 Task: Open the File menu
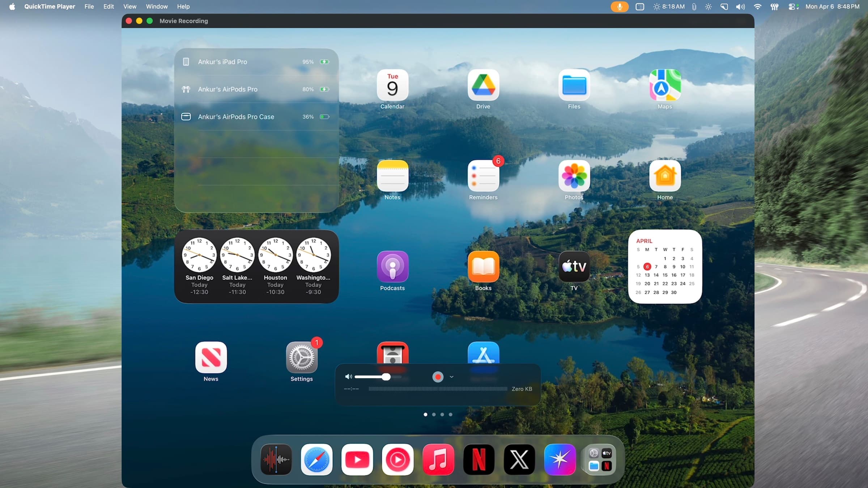89,7
